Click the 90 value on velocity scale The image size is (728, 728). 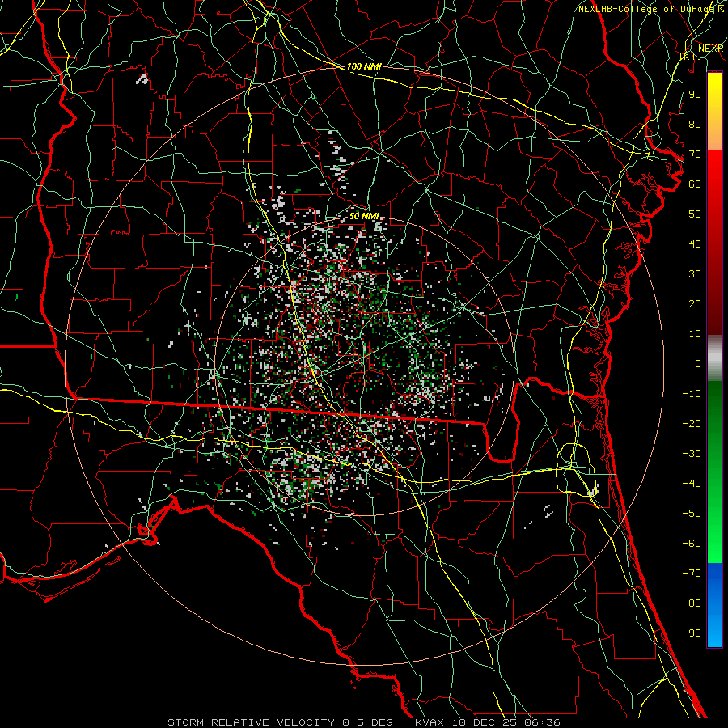point(695,95)
